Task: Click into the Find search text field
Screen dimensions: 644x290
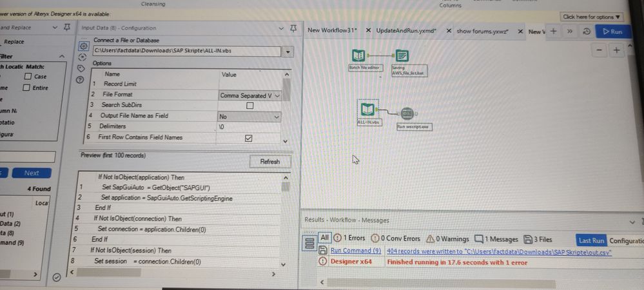Action: 27,157
